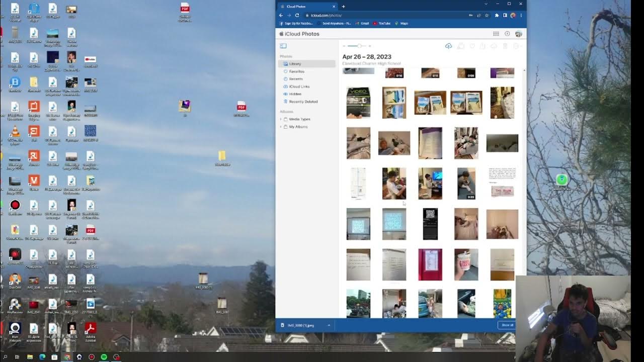The width and height of the screenshot is (644, 362).
Task: Expand the Media Types albums group
Action: [281, 119]
